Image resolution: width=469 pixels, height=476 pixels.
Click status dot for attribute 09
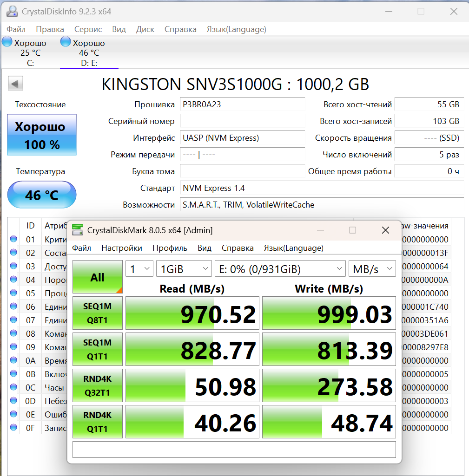click(x=13, y=346)
